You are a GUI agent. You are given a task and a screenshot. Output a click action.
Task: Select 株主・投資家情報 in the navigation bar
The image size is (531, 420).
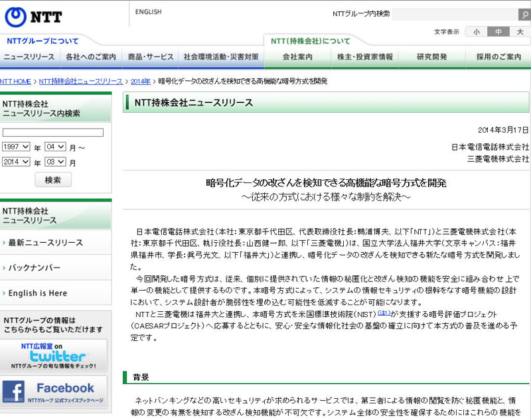[x=364, y=57]
